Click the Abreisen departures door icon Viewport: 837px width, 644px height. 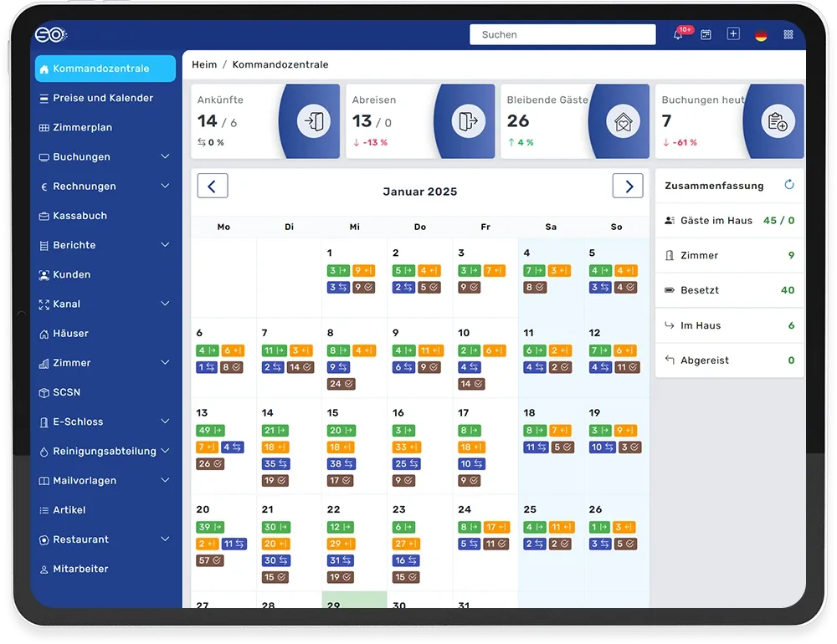(468, 121)
